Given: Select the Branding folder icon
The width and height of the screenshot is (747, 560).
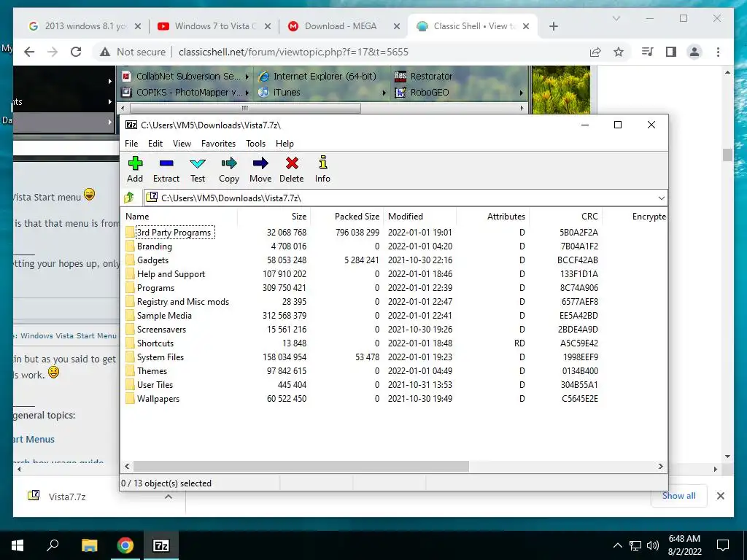Looking at the screenshot, I should click(130, 246).
